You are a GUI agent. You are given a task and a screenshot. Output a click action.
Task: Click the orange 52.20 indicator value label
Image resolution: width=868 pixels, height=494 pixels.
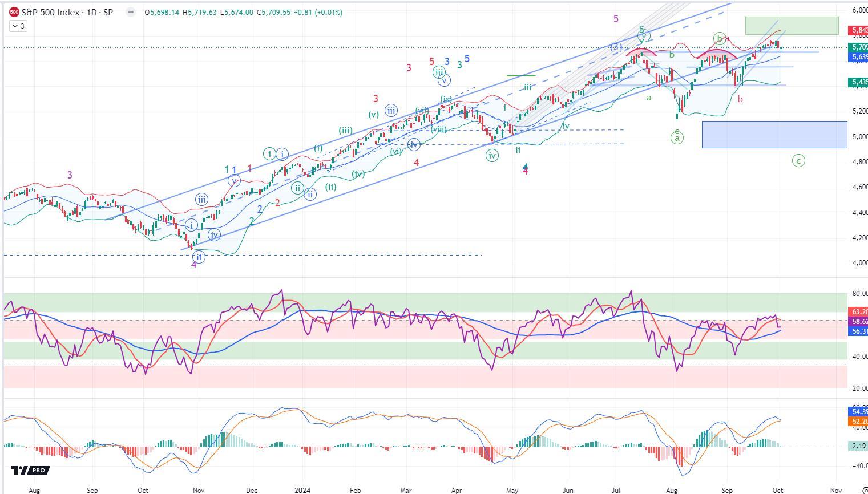[x=858, y=422]
